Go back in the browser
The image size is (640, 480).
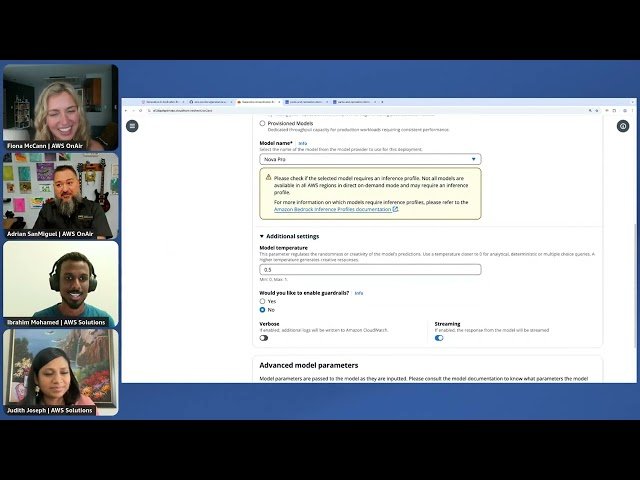126,111
